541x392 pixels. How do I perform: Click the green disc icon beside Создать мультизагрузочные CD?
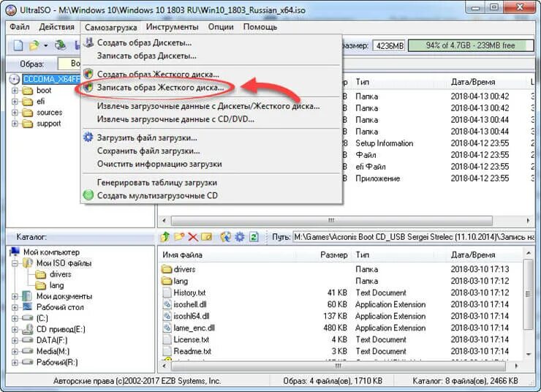click(88, 195)
